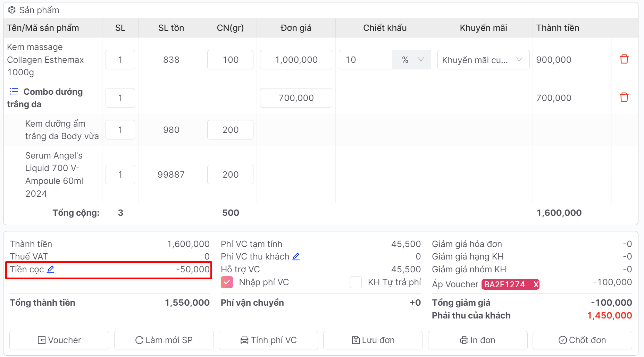Click the quantity field for Serum Angel's Liquid
The image size is (644, 357).
[x=120, y=175]
